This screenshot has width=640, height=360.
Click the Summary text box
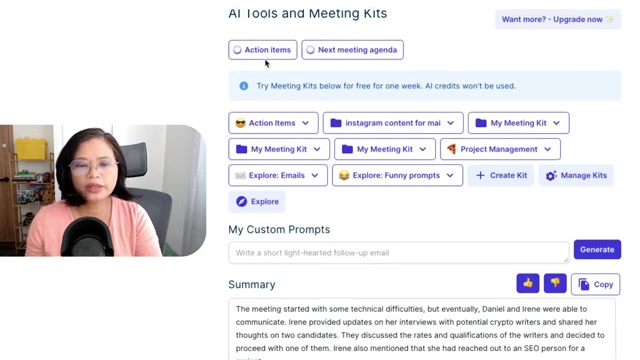pos(422,329)
